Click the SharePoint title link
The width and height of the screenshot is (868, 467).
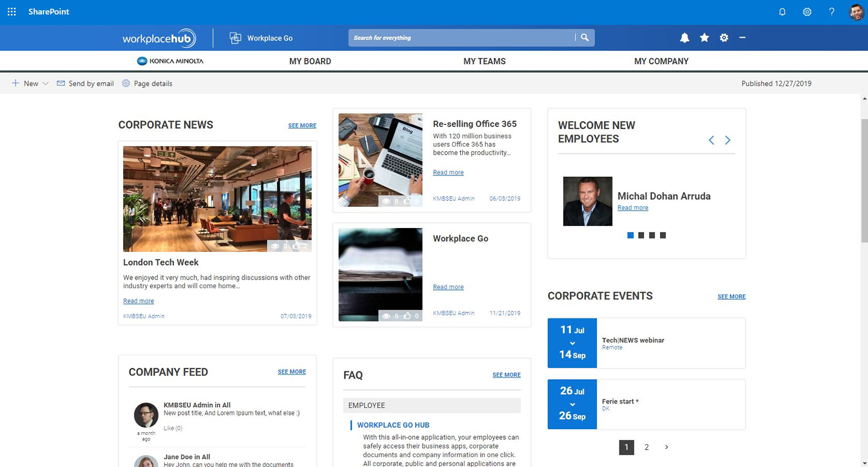(49, 11)
